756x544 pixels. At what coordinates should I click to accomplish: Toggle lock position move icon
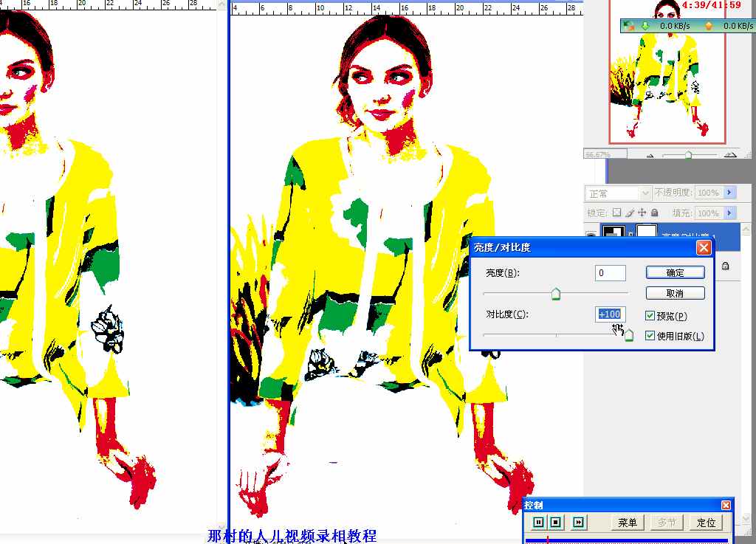click(x=642, y=213)
